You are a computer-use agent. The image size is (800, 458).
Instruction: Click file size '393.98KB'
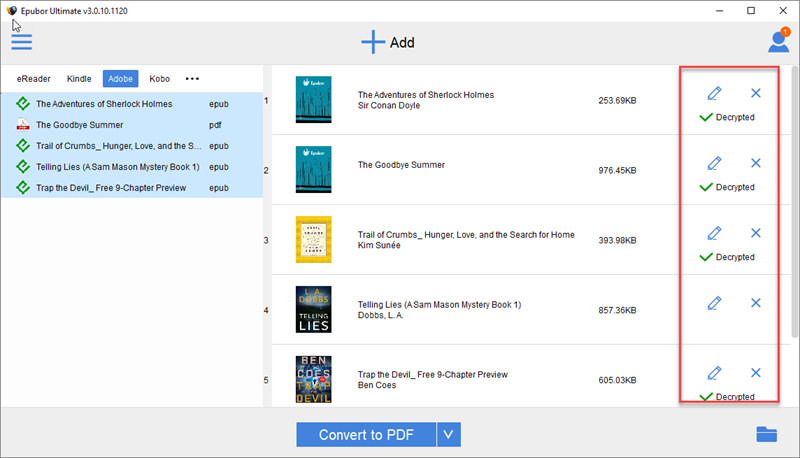click(617, 240)
